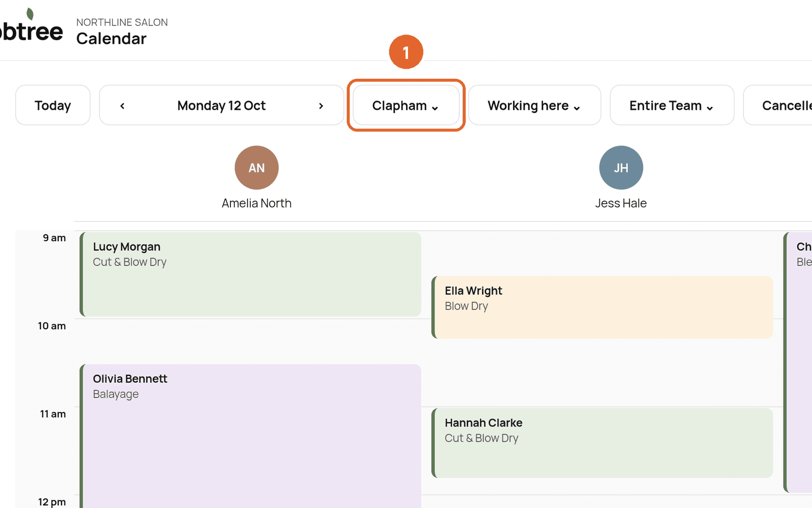This screenshot has height=508, width=812.
Task: Jump to Today
Action: tap(53, 105)
